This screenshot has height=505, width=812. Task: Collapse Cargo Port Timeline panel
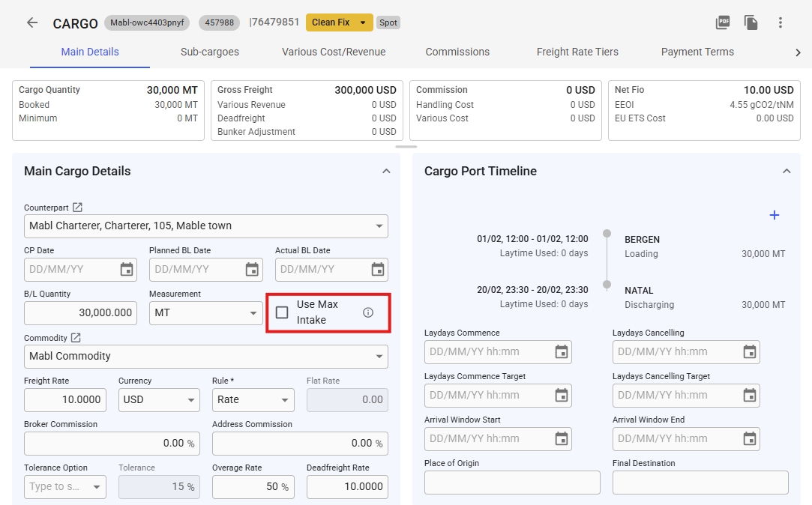(x=787, y=172)
